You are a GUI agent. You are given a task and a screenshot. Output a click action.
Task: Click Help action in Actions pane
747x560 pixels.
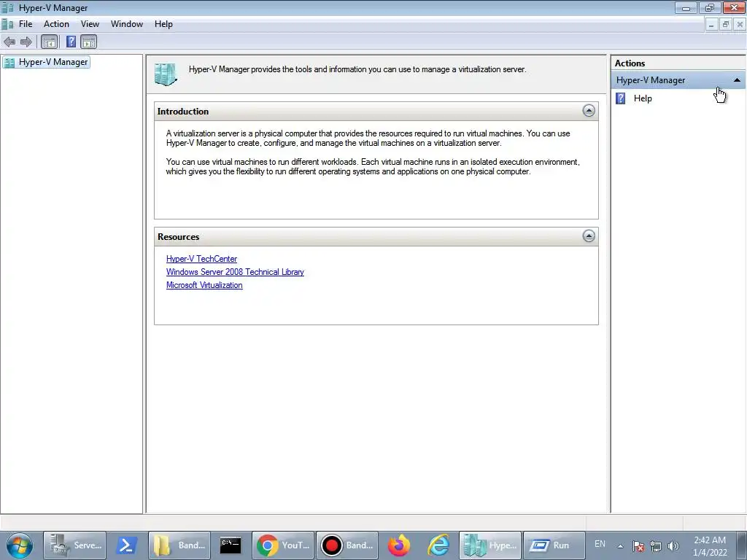pos(642,98)
